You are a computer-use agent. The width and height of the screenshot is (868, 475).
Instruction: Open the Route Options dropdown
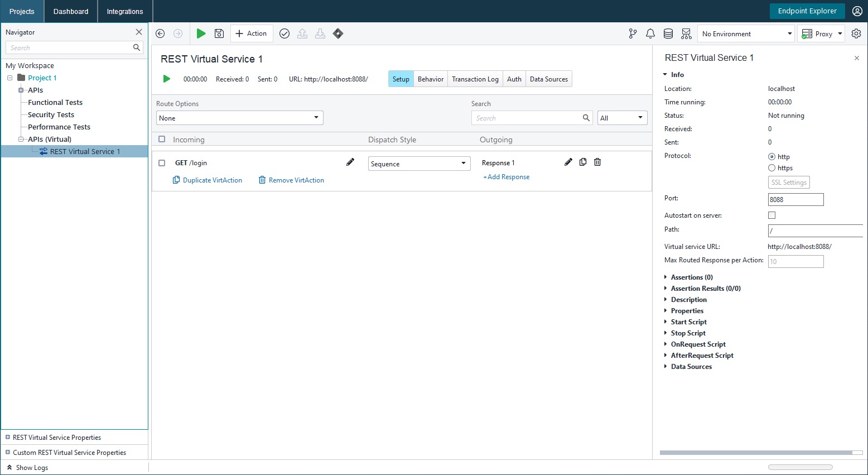coord(239,118)
